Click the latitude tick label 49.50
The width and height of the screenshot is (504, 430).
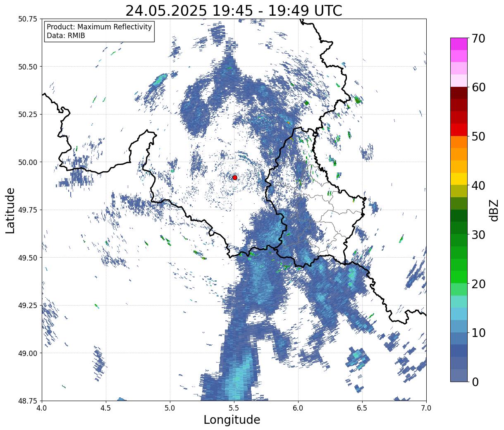click(27, 258)
